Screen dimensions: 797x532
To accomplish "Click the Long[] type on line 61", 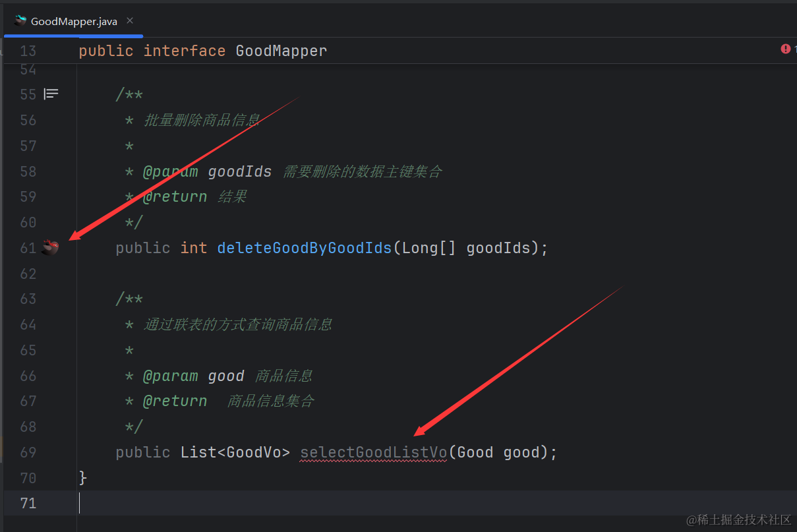I will click(x=428, y=248).
